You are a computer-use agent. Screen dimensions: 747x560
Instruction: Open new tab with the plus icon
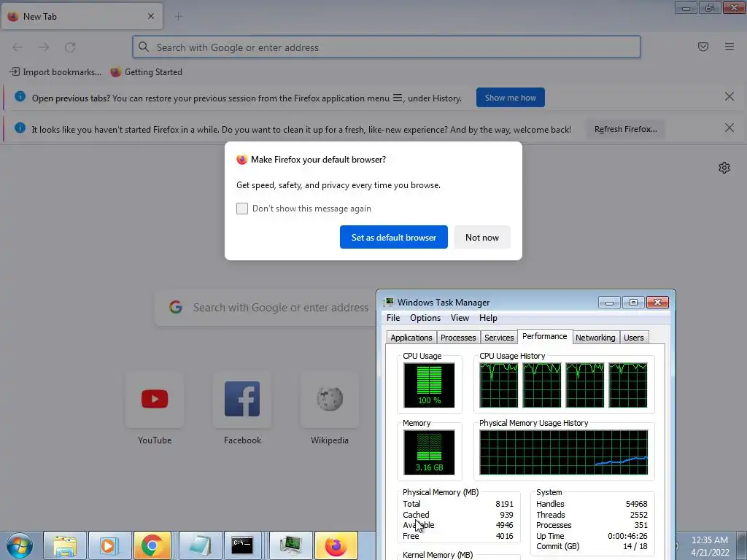[x=179, y=17]
